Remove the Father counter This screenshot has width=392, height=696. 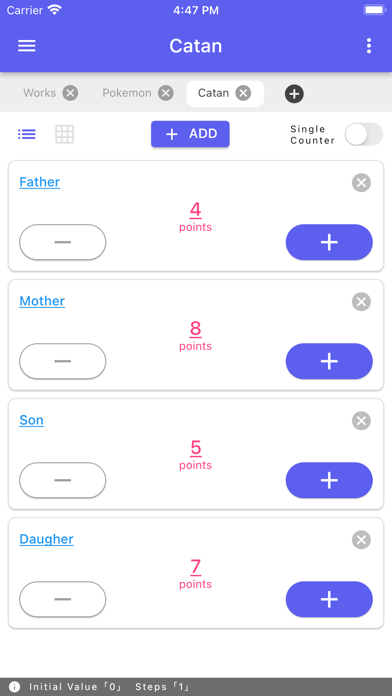(361, 182)
